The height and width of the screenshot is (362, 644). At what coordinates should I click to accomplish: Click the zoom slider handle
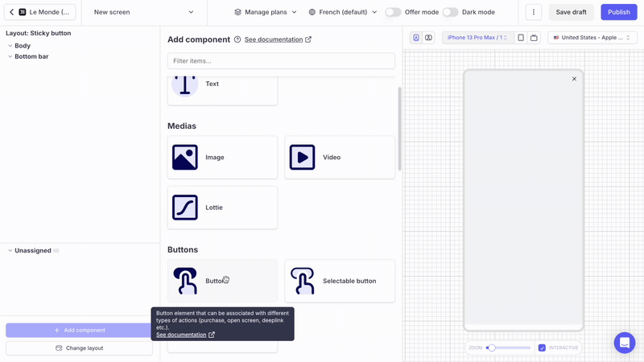coord(491,348)
